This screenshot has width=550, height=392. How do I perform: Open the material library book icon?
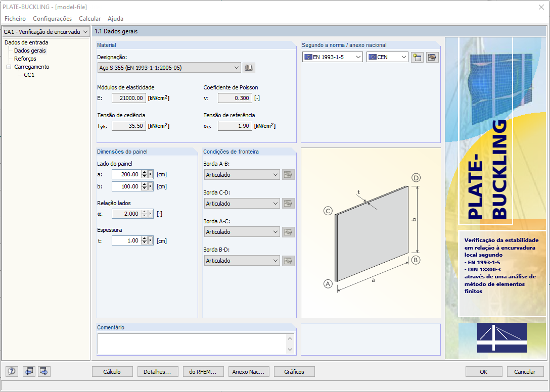[249, 68]
